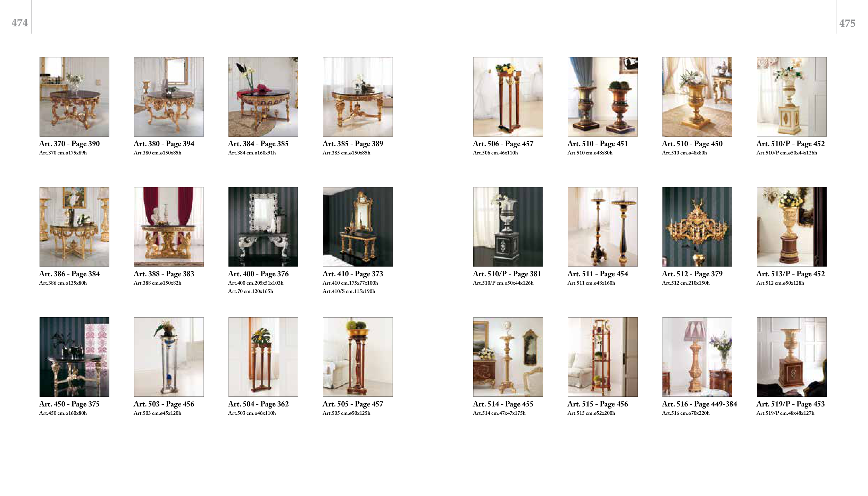This screenshot has width=868, height=496.
Task: Select the Art. 516 floor lamp thumbnail
Action: 697,357
